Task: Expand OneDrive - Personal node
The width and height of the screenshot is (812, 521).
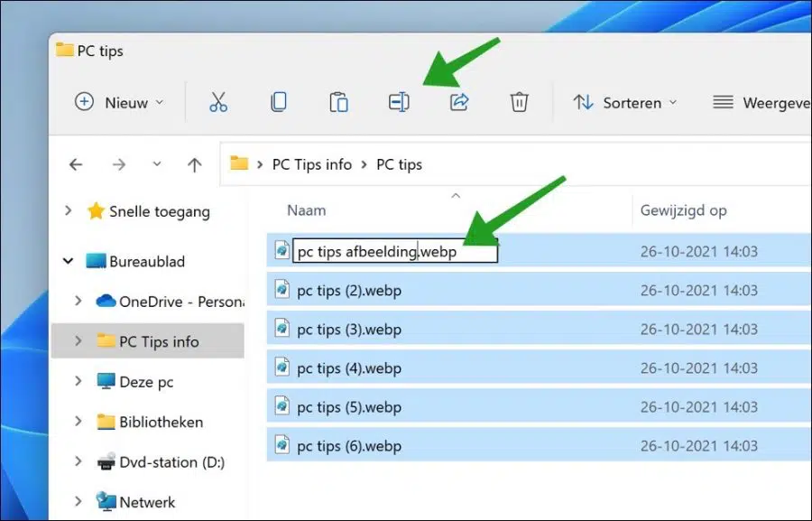Action: click(x=78, y=301)
